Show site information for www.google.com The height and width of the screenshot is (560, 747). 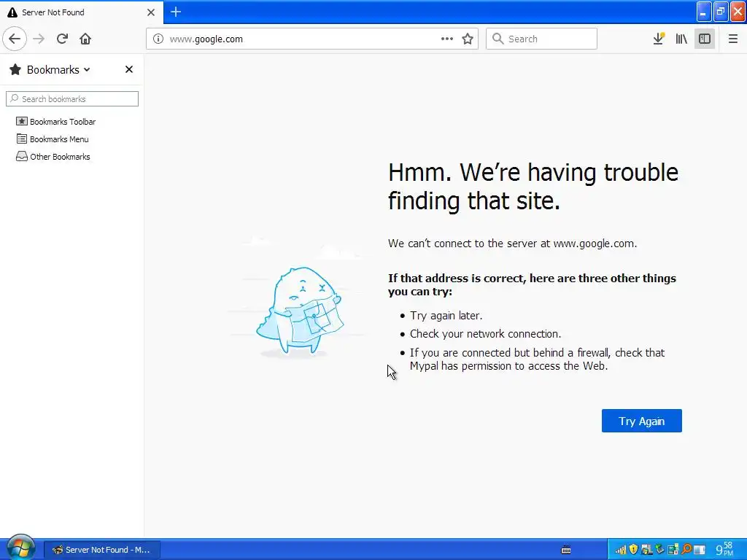(158, 39)
